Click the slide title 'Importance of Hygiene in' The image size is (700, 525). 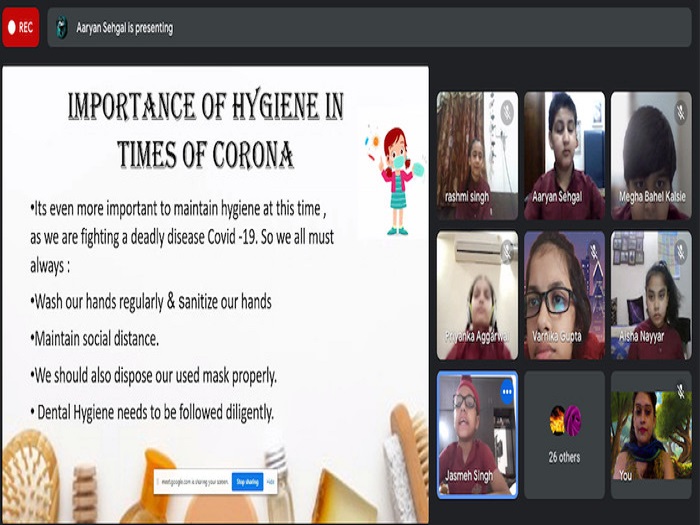(x=205, y=107)
